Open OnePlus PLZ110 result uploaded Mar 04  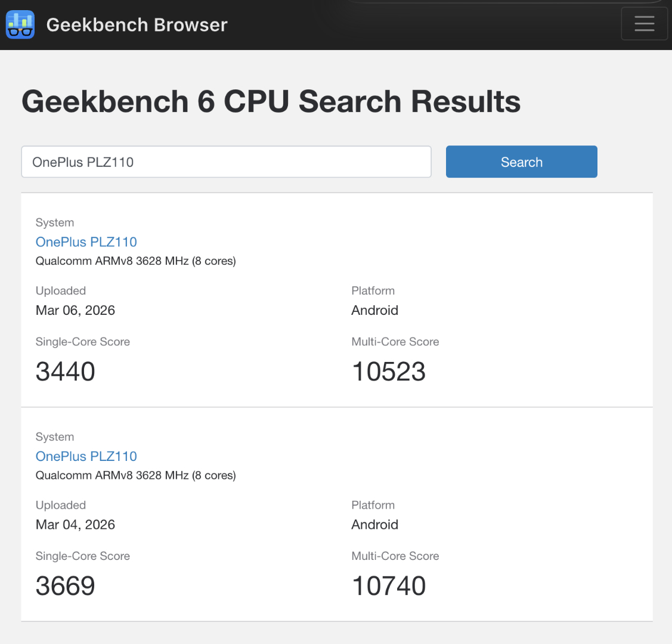coord(86,456)
